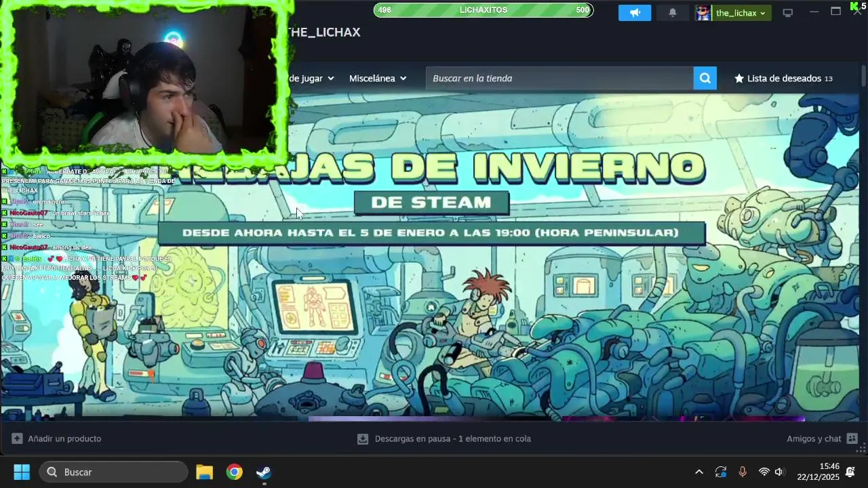868x488 pixels.
Task: Open File Explorer from the taskbar
Action: (204, 472)
